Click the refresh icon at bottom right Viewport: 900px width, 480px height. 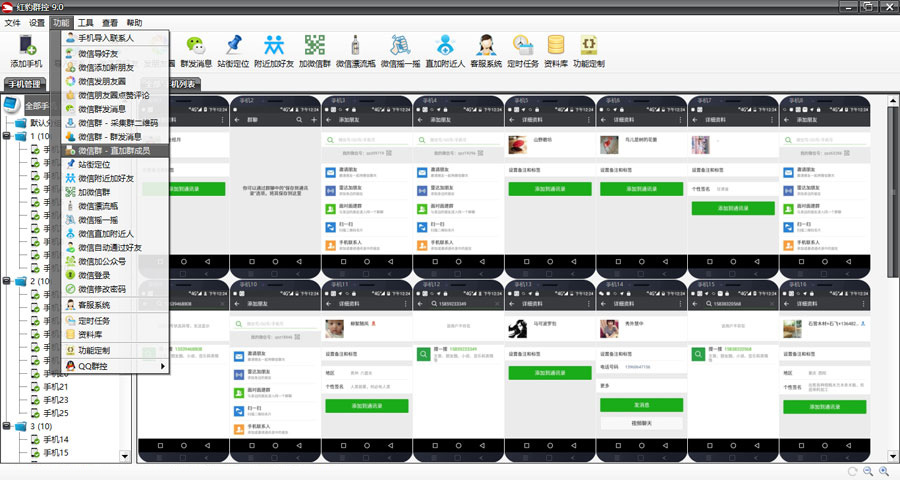tap(852, 471)
